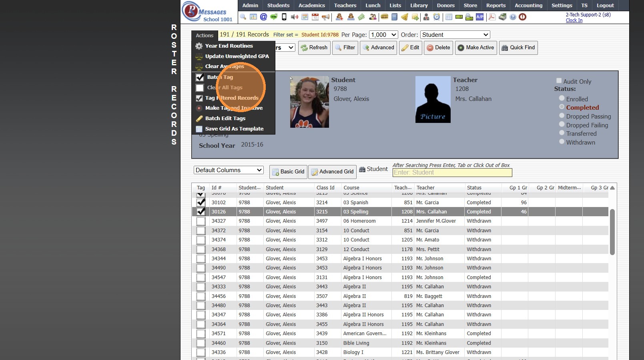The image size is (644, 360).
Task: Open the Per Page dropdown
Action: [x=383, y=35]
